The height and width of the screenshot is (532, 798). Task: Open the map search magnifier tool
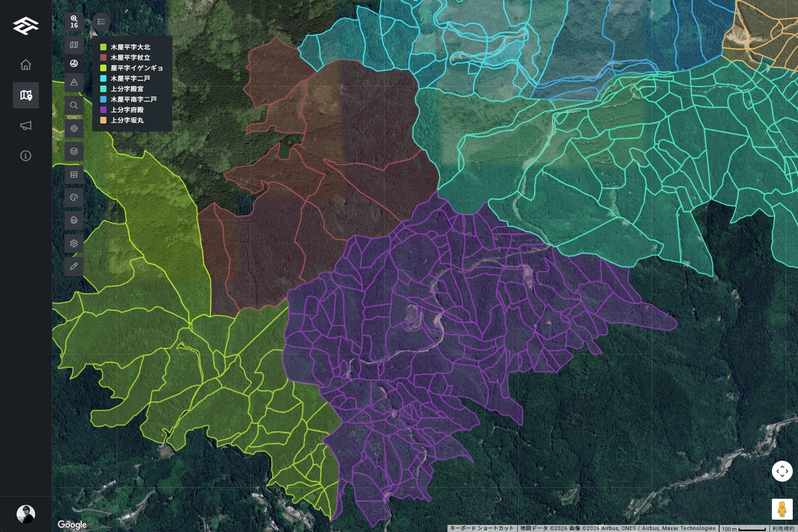74,105
